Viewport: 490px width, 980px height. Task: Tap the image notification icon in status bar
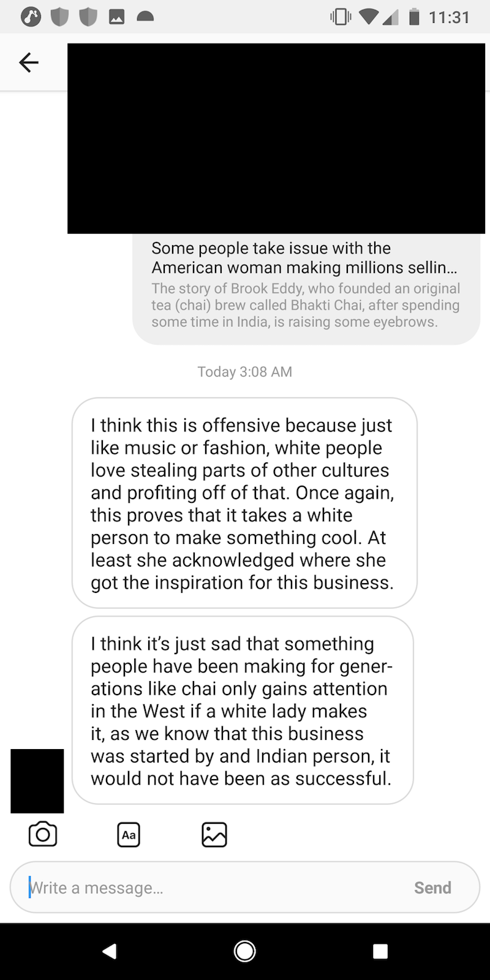(116, 18)
